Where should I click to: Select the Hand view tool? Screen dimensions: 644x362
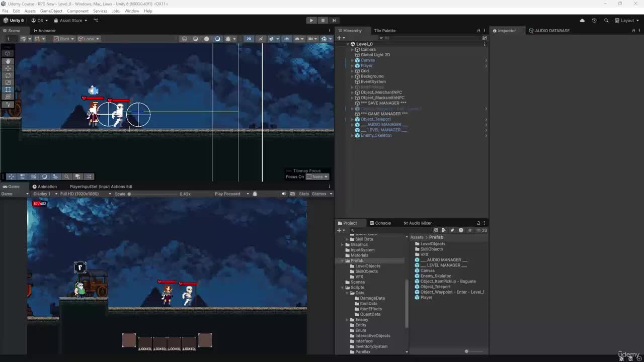8,61
